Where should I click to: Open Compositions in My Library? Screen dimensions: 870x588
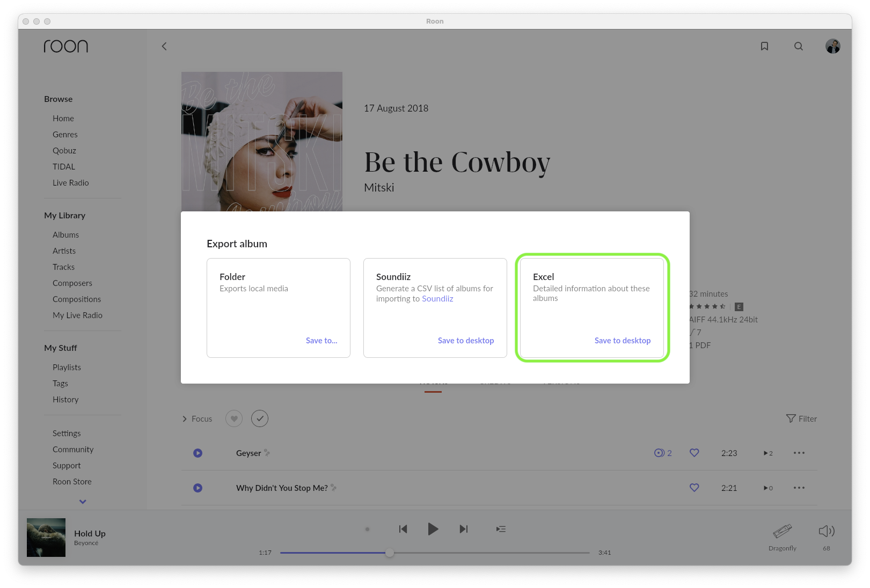coord(77,299)
